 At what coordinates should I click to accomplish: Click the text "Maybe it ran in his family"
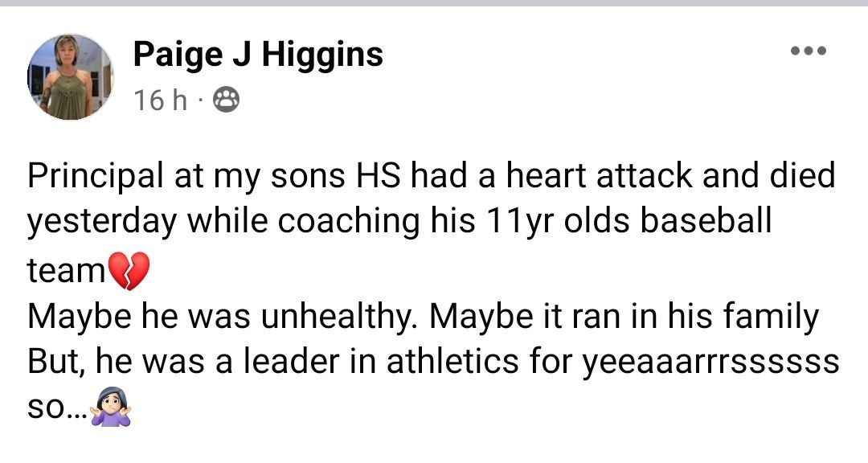pos(623,317)
